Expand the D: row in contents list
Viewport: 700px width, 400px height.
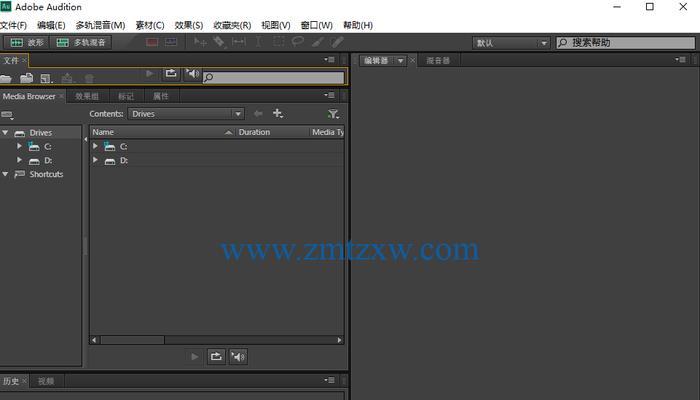[95, 160]
